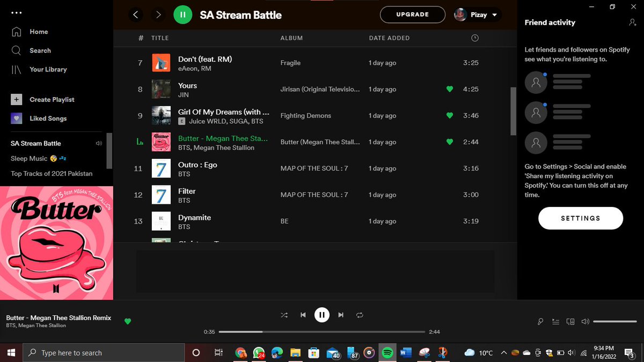Unlike the now-playing song in the bottom bar
The height and width of the screenshot is (362, 644).
tap(128, 321)
